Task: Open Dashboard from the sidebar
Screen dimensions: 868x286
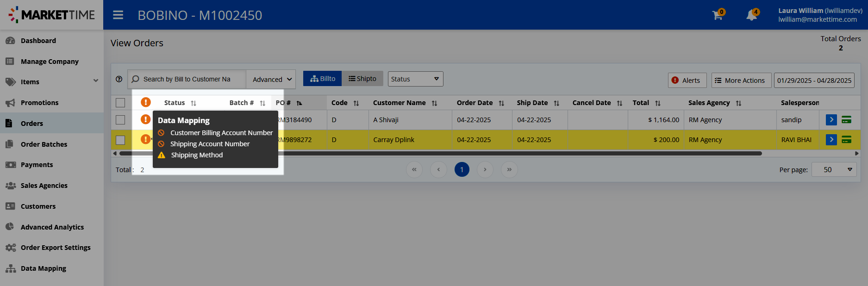Action: click(x=38, y=41)
